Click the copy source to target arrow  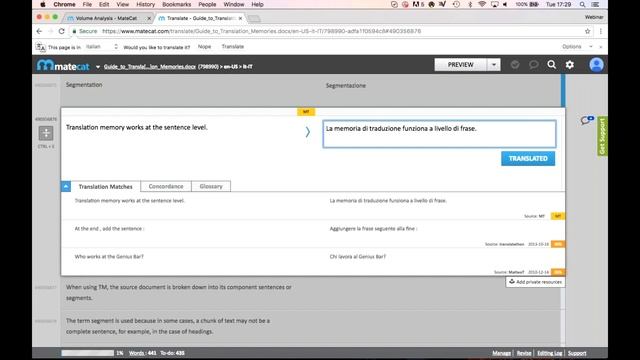click(308, 132)
